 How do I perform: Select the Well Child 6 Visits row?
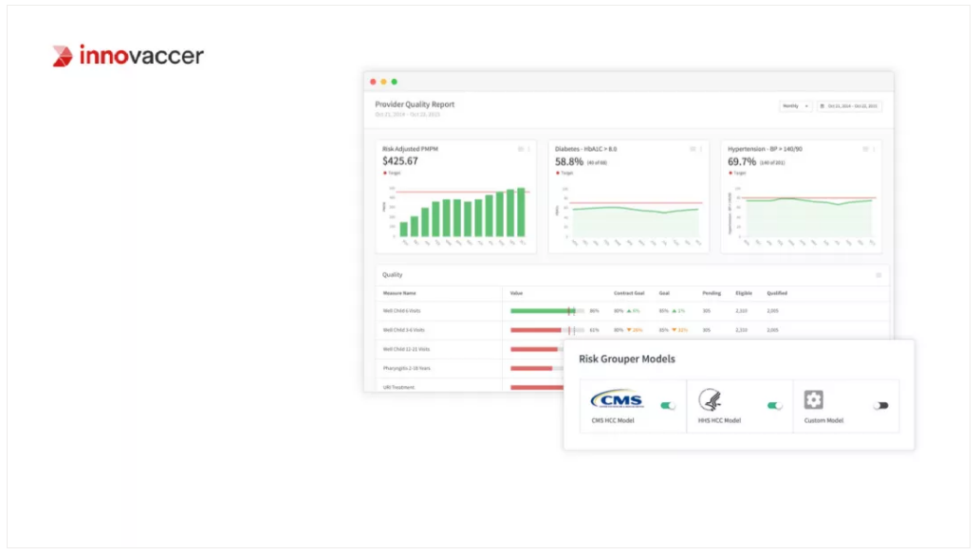(633, 310)
